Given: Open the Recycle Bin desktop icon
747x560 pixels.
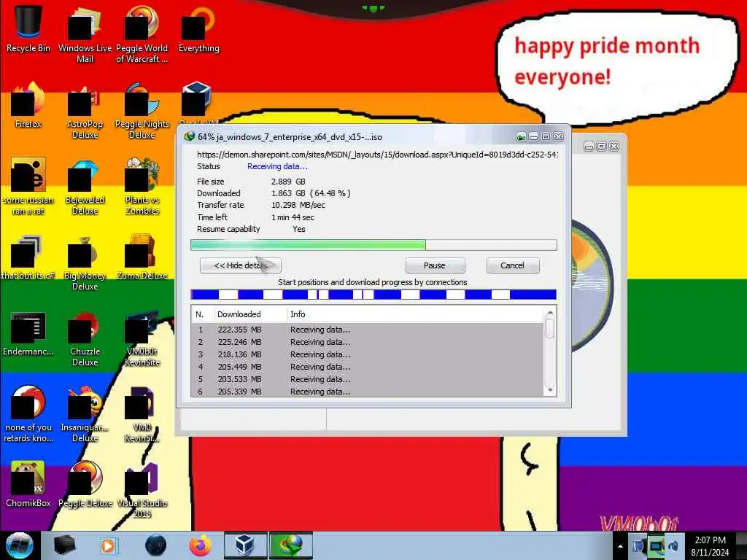Looking at the screenshot, I should [28, 28].
